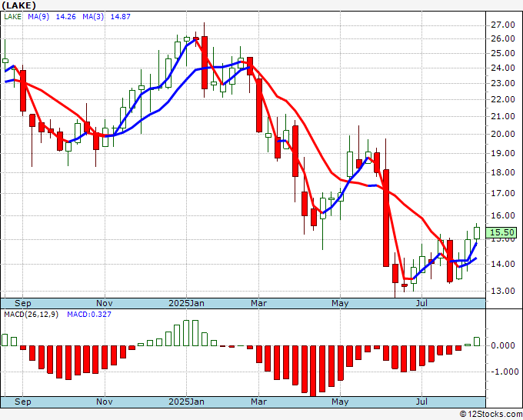Click the highlighted 15.50 current price tag

pos(501,232)
